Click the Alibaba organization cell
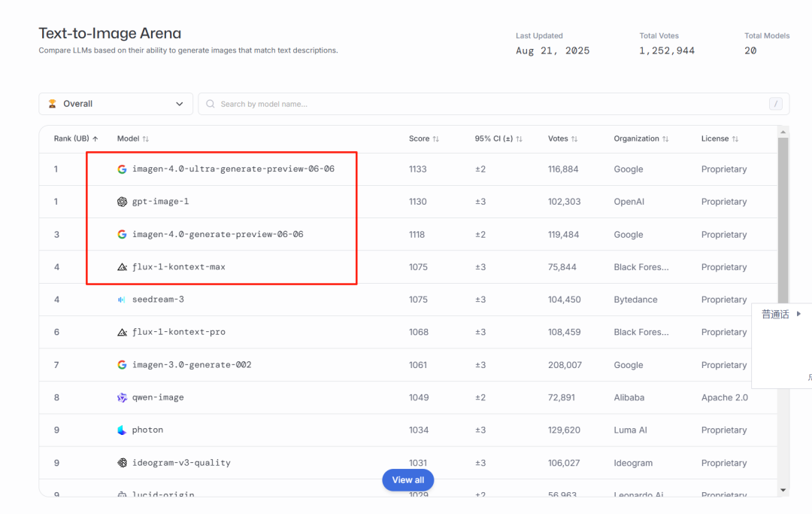Viewport: 812px width, 514px height. [x=629, y=397]
